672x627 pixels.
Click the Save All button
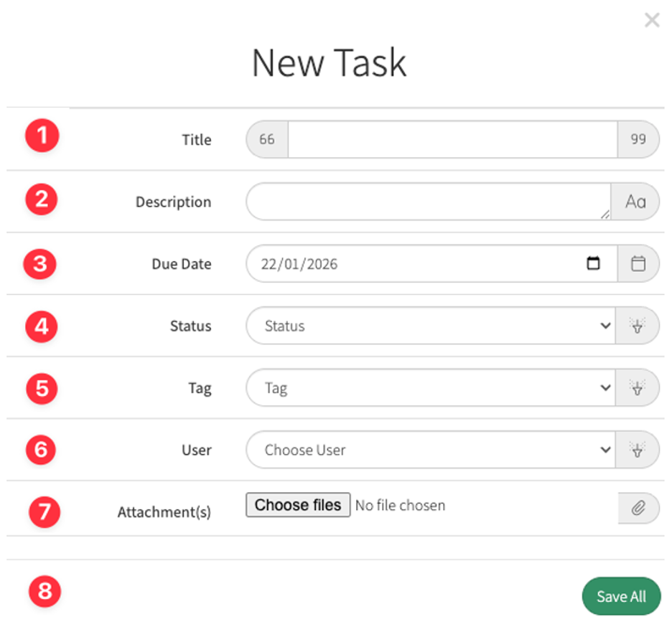tap(621, 596)
